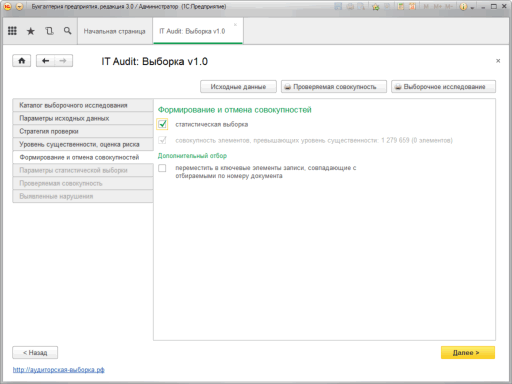Click the printer icon in title bar
512x384 pixels.
tap(350, 6)
